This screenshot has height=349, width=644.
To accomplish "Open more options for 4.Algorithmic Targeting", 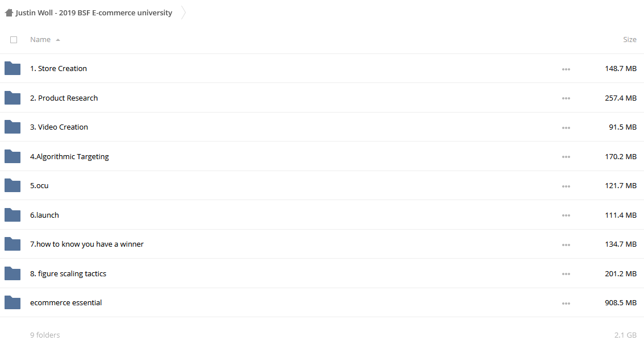I will 566,157.
